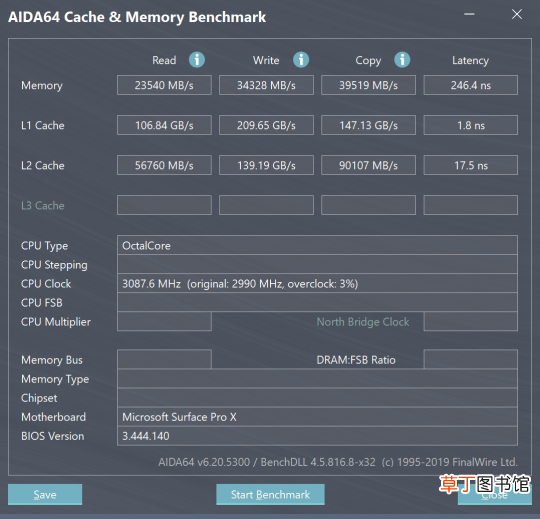Click the Motherboard Microsoft Surface Pro X field
The height and width of the screenshot is (519, 540).
tap(317, 417)
